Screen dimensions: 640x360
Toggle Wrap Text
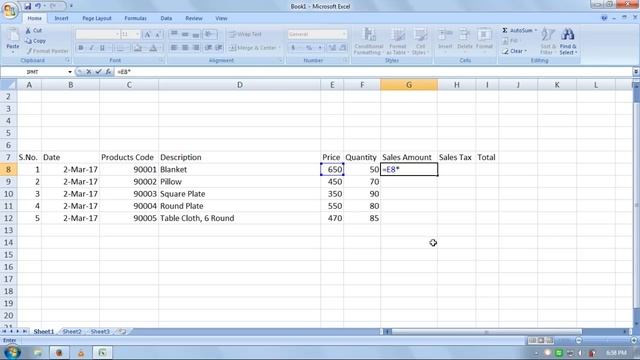tap(245, 34)
